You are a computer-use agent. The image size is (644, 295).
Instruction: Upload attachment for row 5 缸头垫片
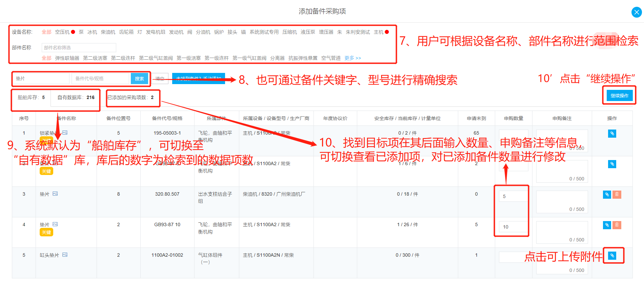coord(612,255)
